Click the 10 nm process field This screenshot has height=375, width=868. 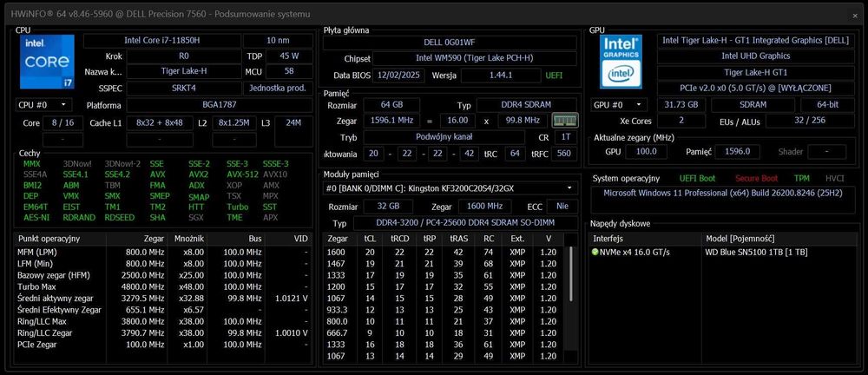(278, 41)
